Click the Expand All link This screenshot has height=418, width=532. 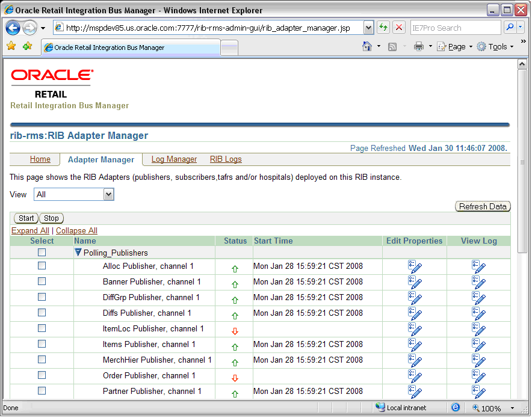coord(30,230)
